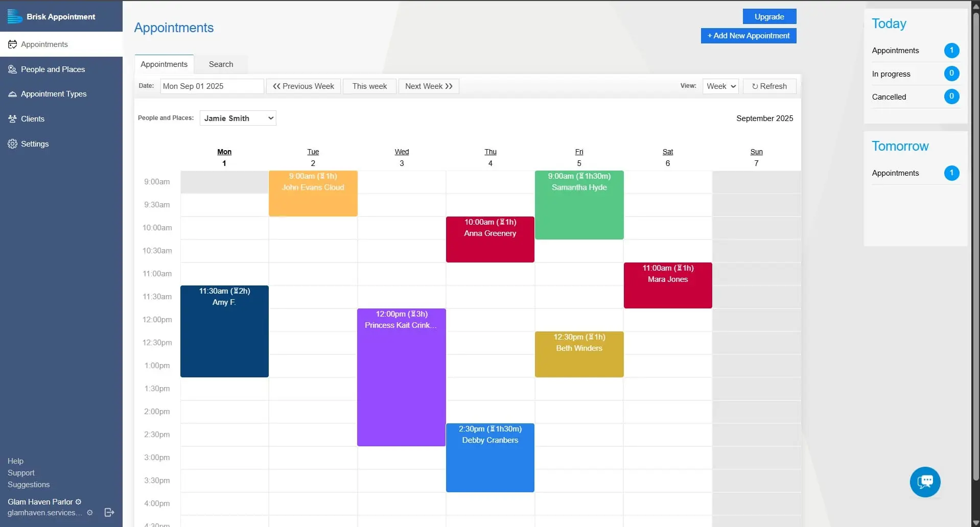Screen dimensions: 980x527
Task: Switch to the Search tab
Action: (x=221, y=64)
